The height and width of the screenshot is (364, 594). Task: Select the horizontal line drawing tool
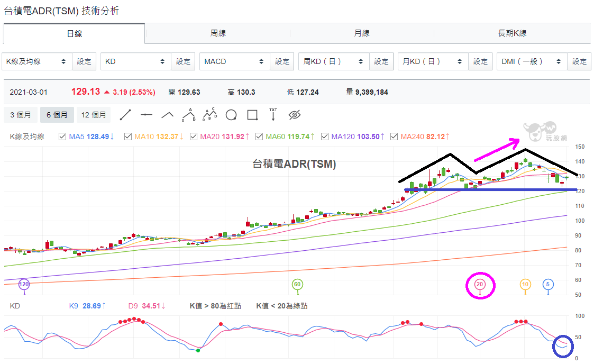[x=146, y=115]
